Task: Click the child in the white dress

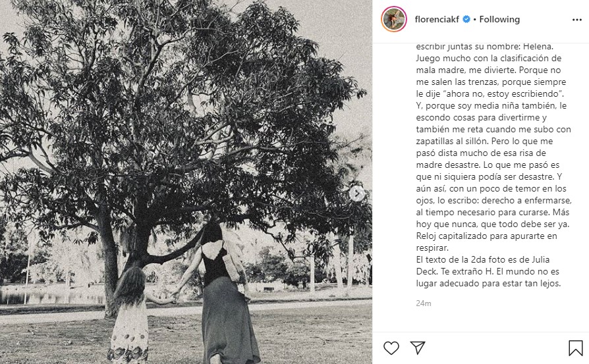Action: (x=130, y=316)
